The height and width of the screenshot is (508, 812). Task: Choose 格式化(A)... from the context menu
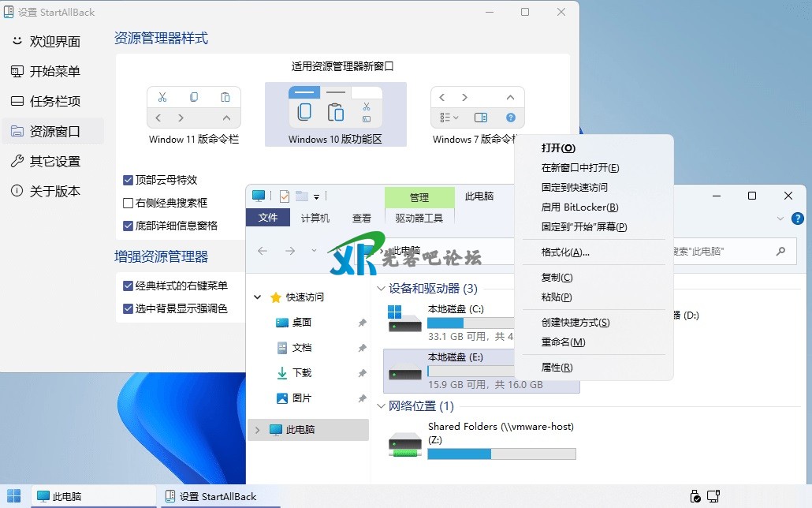565,252
